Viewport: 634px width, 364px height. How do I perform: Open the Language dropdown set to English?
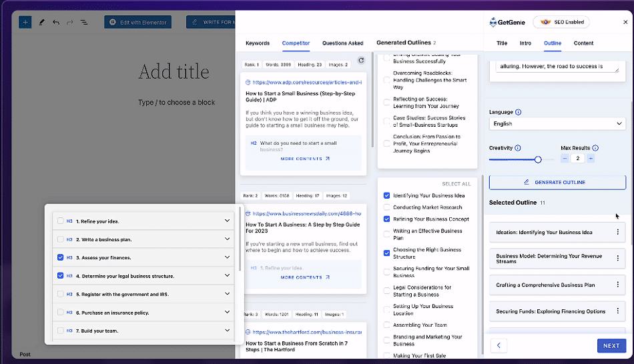557,123
